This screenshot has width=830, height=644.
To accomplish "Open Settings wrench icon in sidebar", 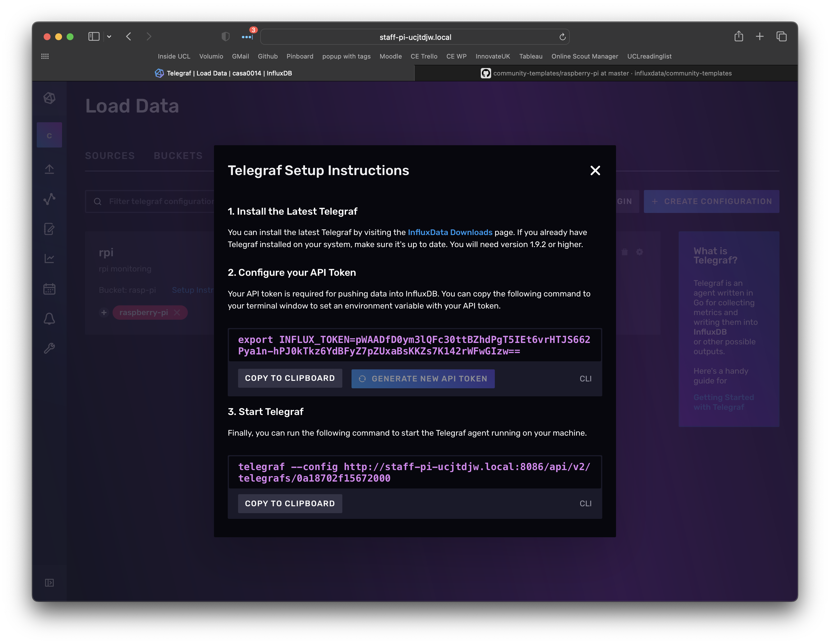I will pyautogui.click(x=49, y=348).
